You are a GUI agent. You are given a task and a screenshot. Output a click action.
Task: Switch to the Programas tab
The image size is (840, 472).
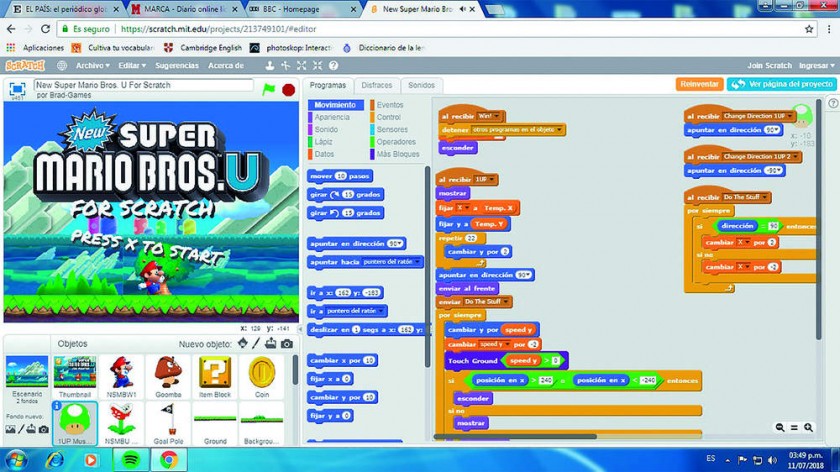point(328,85)
